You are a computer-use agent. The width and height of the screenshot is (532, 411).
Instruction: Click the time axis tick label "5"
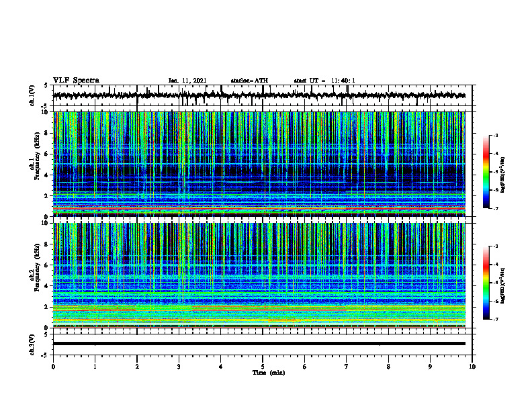[263, 367]
